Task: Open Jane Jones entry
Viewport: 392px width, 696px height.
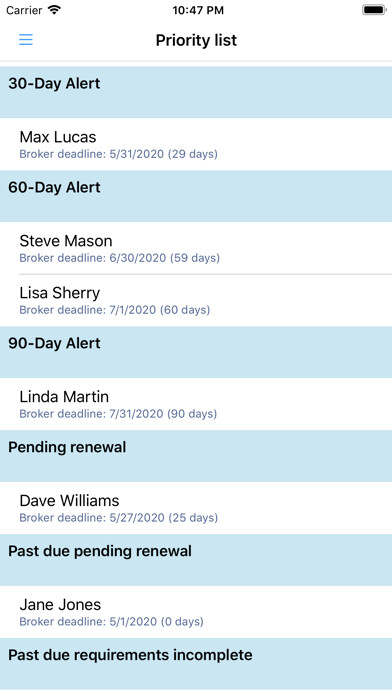Action: [x=196, y=612]
